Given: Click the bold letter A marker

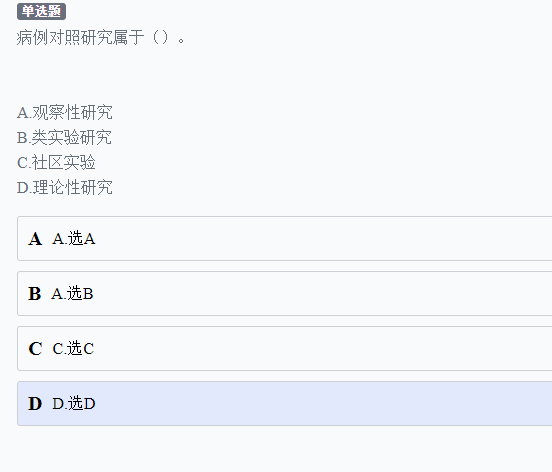Looking at the screenshot, I should pyautogui.click(x=35, y=239).
